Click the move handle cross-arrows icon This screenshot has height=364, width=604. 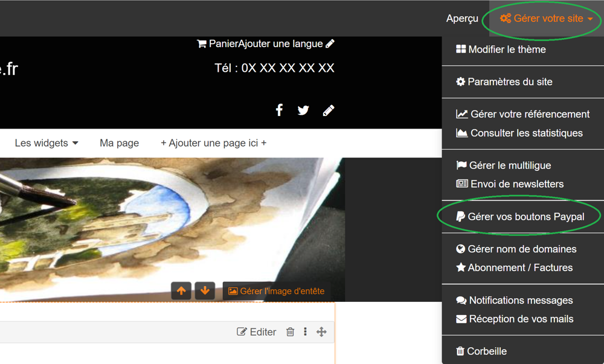click(x=321, y=331)
